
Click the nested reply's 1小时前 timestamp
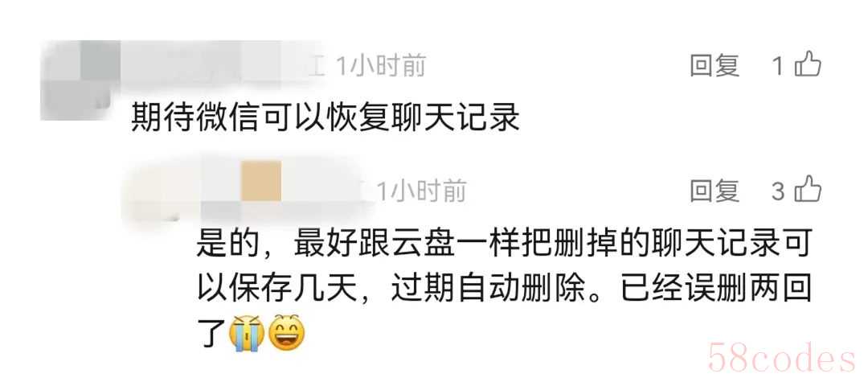(x=421, y=191)
